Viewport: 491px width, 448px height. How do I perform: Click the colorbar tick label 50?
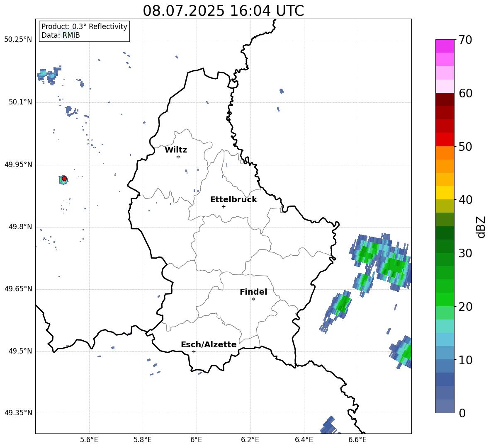coord(465,147)
